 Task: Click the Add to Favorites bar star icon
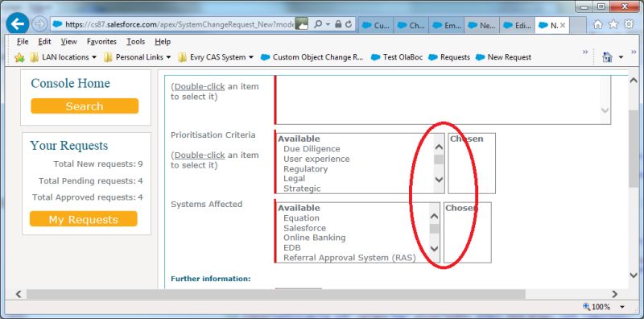(x=19, y=57)
